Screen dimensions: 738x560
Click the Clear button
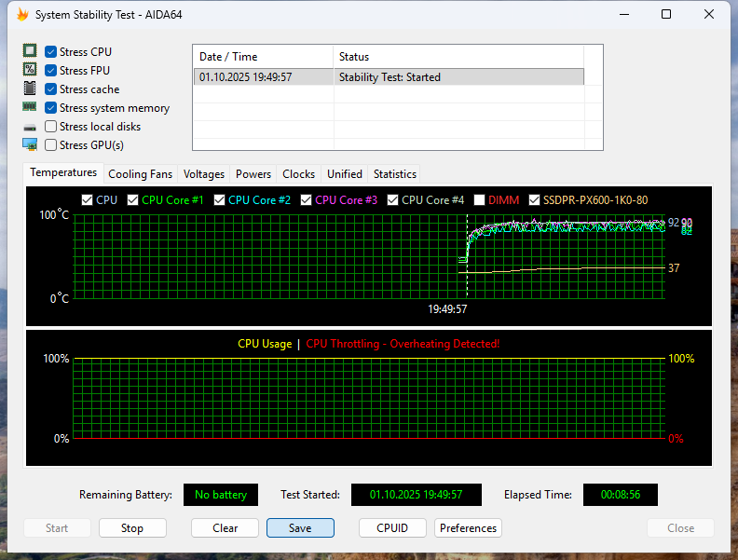click(225, 528)
